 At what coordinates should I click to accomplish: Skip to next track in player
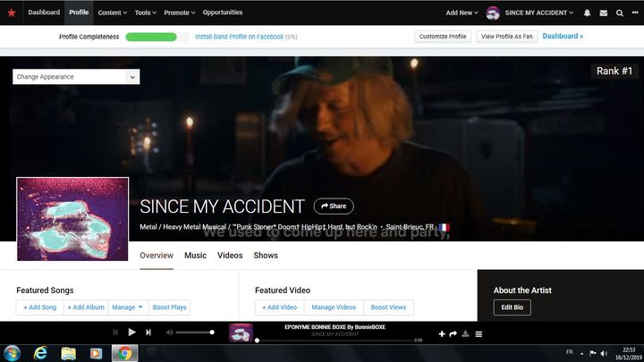[x=148, y=332]
